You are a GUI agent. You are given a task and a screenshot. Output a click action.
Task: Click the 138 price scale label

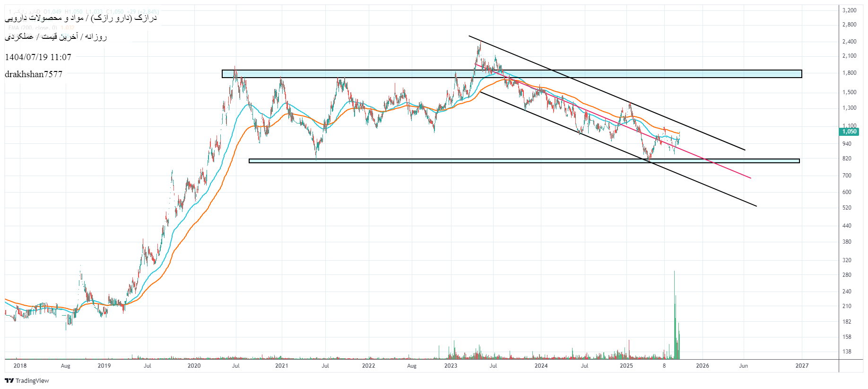coord(846,352)
